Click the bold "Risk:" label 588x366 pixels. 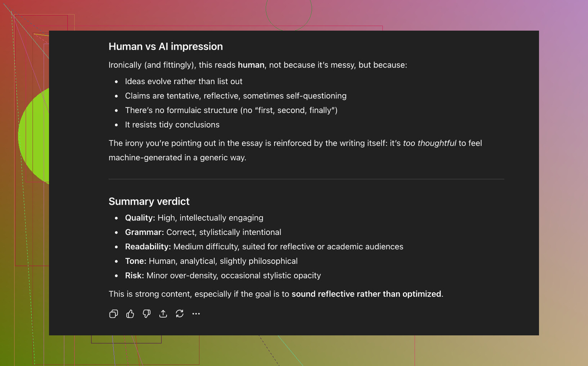pos(134,276)
